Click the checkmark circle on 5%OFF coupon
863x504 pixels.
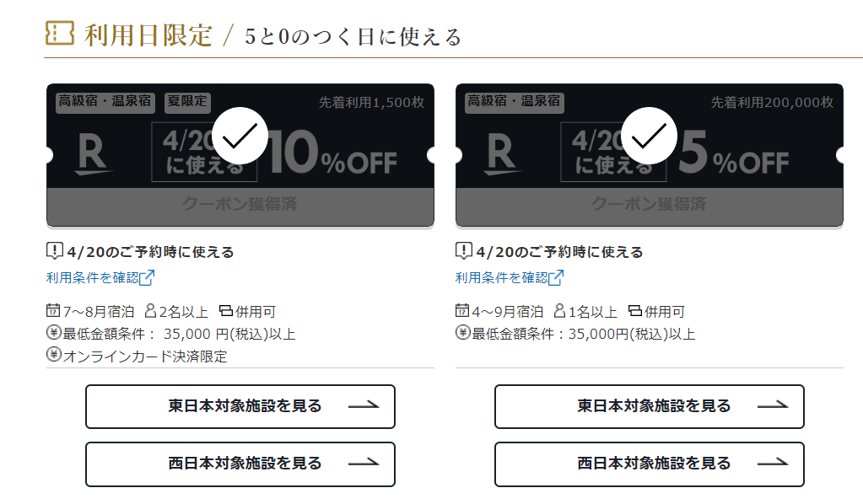click(649, 136)
